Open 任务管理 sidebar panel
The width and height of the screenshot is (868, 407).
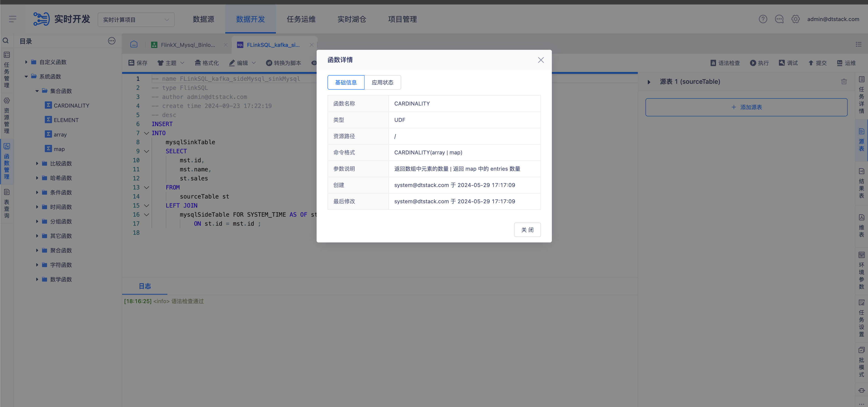tap(7, 70)
